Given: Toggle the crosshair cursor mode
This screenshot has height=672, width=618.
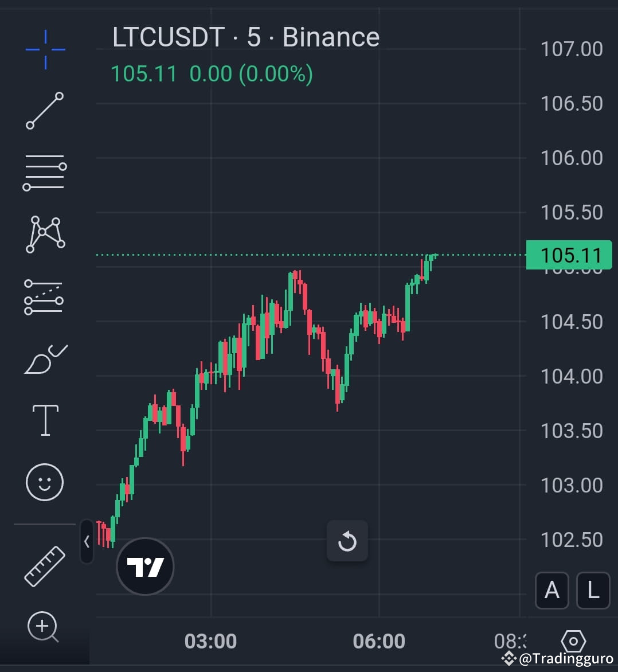Looking at the screenshot, I should (x=45, y=49).
